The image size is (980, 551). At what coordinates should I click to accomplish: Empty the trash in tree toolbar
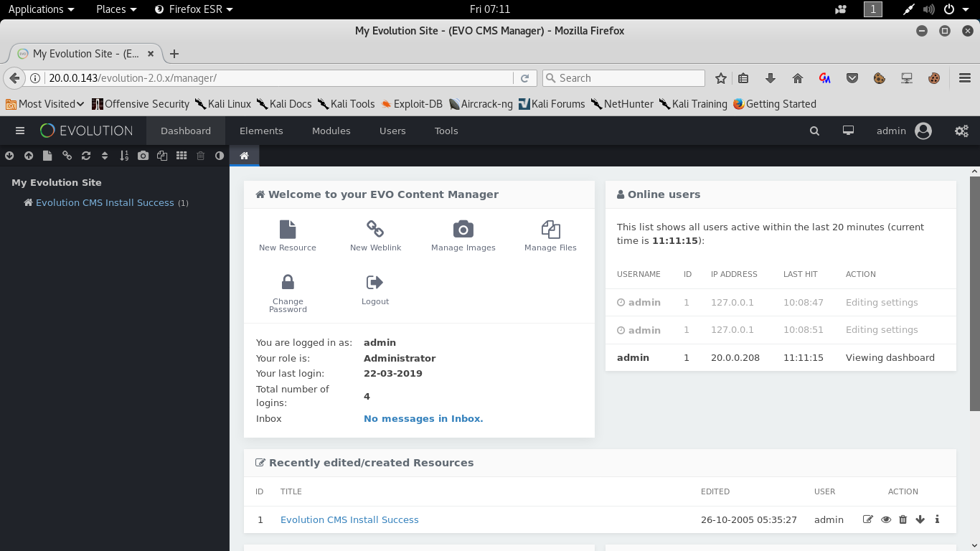[201, 156]
